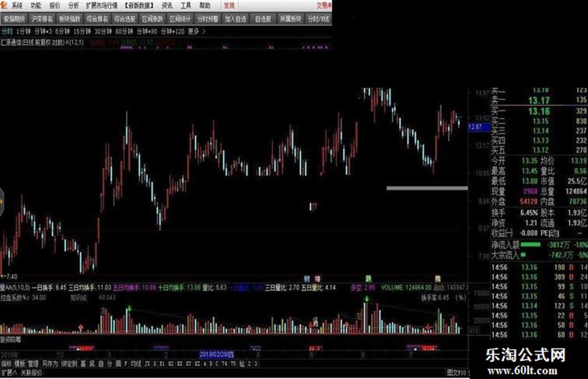Click the 指标 button in bottom toolbar
Image resolution: width=588 pixels, height=379 pixels.
(x=6, y=363)
